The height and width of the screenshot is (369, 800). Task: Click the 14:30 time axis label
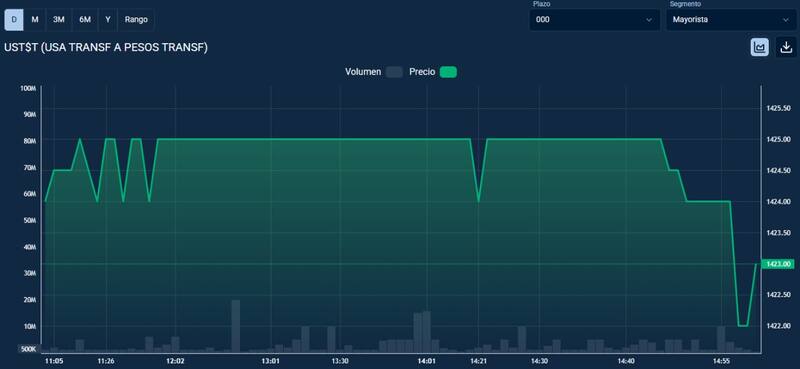click(x=539, y=361)
